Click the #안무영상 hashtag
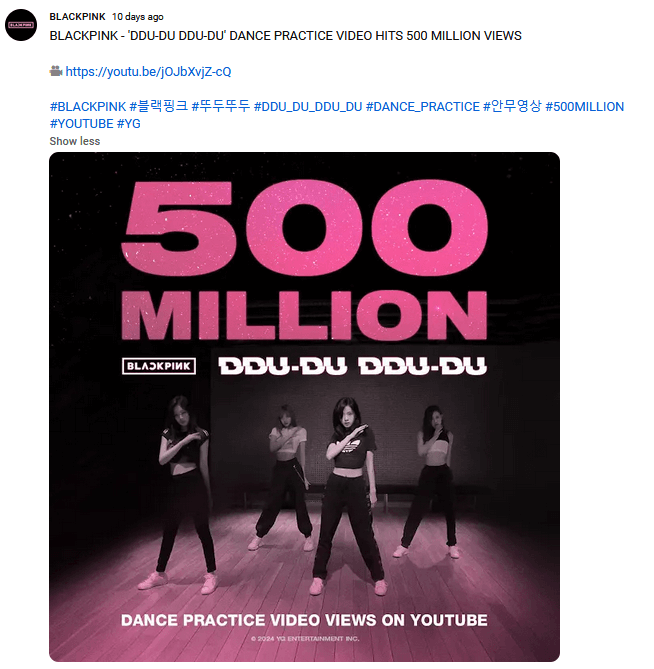The image size is (654, 669). [512, 107]
